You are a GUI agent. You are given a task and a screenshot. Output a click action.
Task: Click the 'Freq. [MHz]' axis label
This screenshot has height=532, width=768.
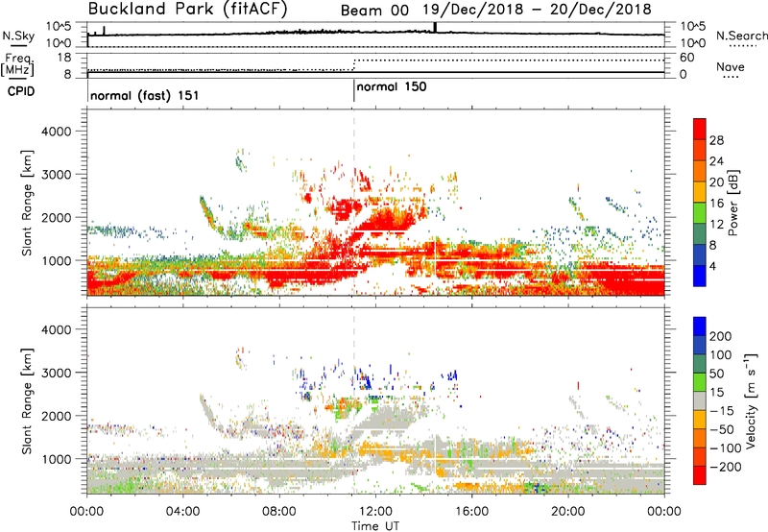pos(17,64)
